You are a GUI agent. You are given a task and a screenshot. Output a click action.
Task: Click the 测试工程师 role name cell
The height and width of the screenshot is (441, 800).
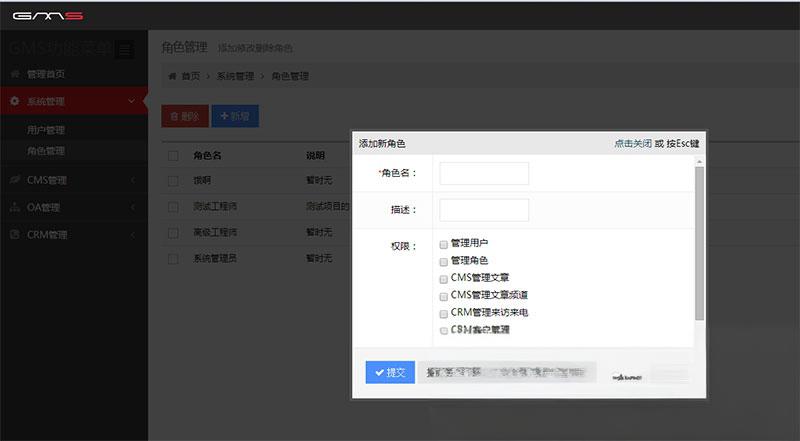click(215, 207)
